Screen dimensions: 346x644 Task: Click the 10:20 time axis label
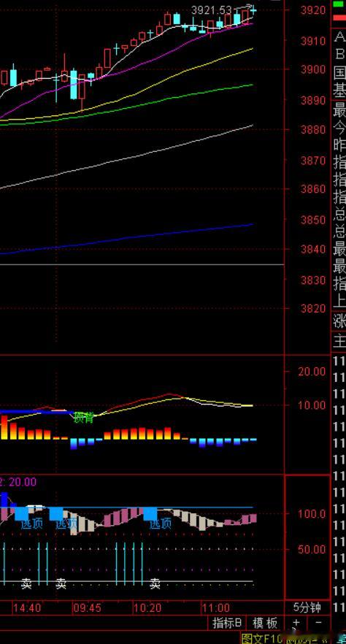(147, 607)
